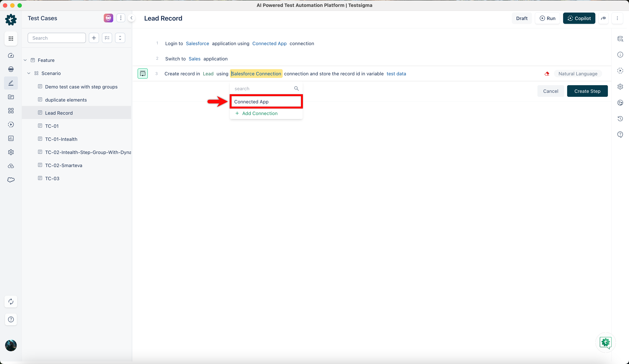Image resolution: width=629 pixels, height=364 pixels.
Task: Click Connected App link in step 1
Action: click(269, 43)
